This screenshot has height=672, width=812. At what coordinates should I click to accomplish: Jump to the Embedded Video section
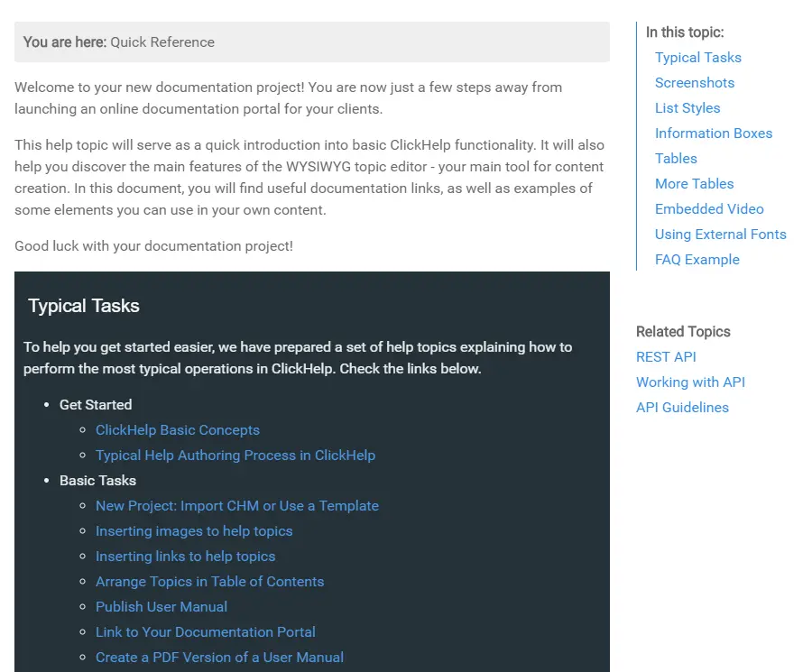(708, 209)
